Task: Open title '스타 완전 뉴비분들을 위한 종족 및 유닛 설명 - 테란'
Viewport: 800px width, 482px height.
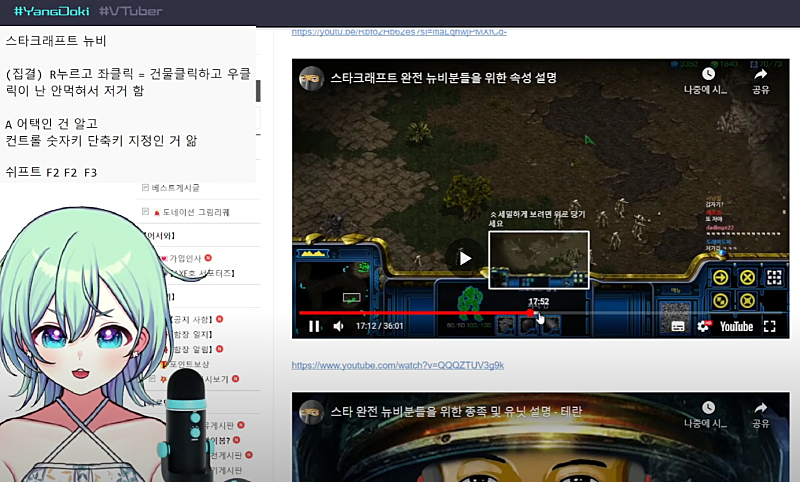Action: pyautogui.click(x=456, y=412)
